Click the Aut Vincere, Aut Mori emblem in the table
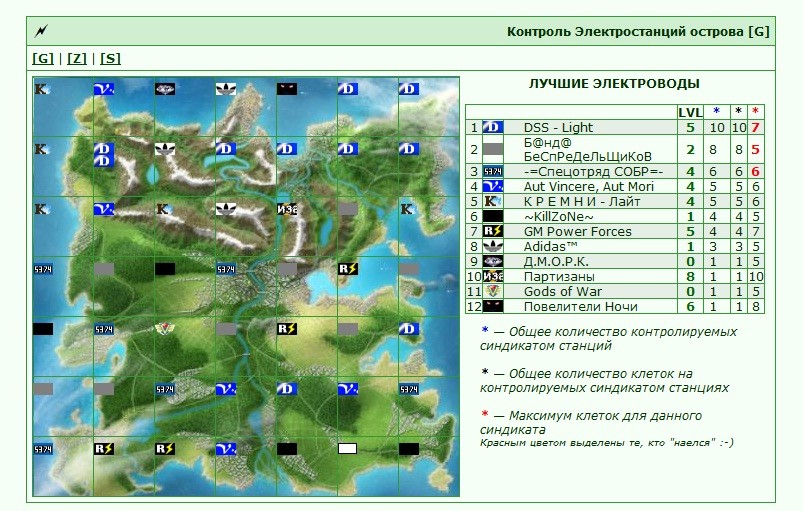This screenshot has width=803, height=511. pyautogui.click(x=493, y=186)
